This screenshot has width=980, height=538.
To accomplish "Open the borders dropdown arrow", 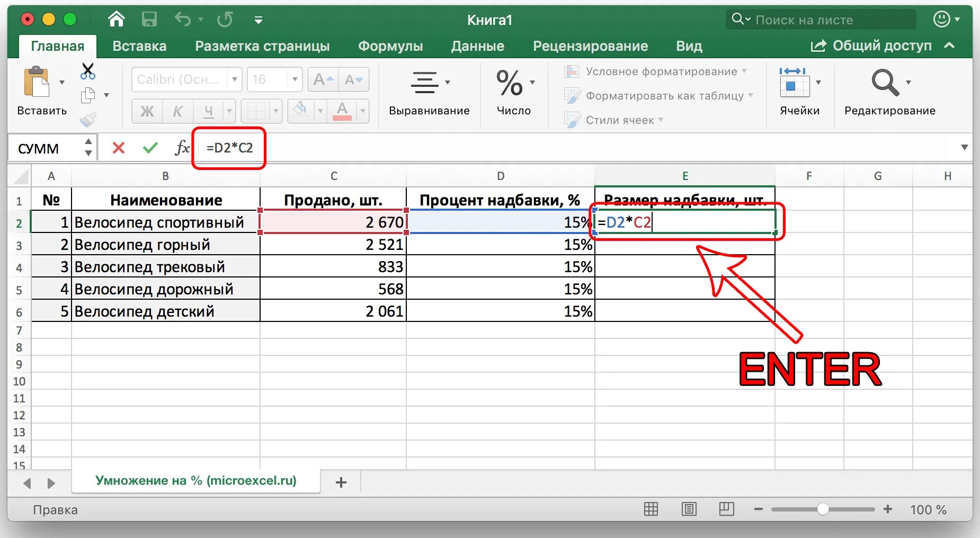I will 276,111.
